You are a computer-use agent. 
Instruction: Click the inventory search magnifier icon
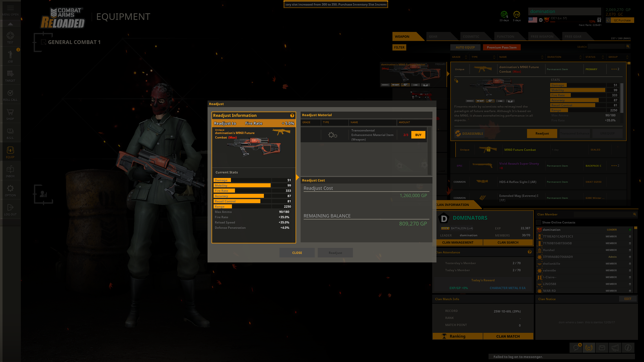(x=628, y=47)
